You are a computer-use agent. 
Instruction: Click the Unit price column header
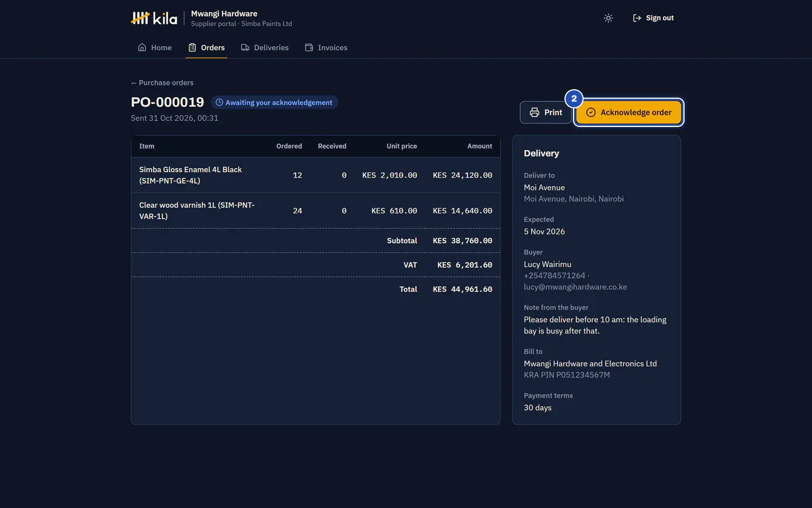(401, 146)
